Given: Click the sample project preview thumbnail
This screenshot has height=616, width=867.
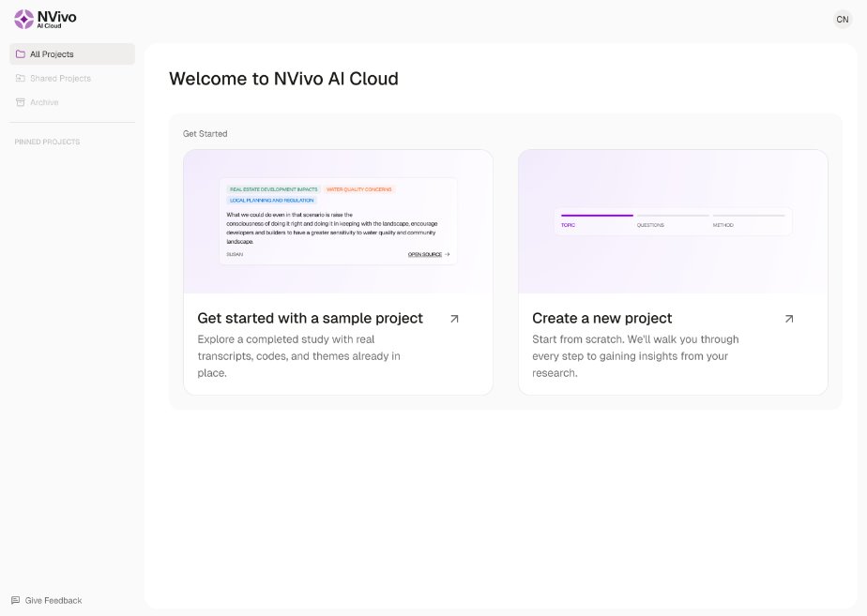Looking at the screenshot, I should click(x=338, y=221).
